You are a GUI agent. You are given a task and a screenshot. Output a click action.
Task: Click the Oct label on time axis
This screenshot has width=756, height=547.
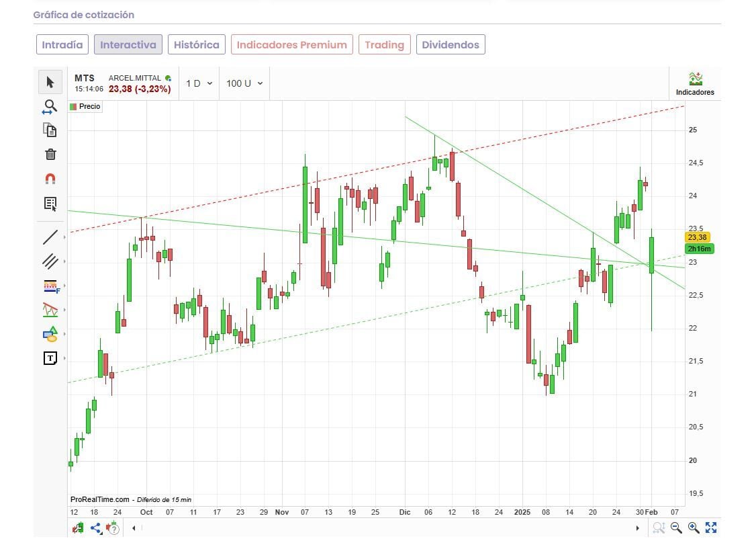coord(146,512)
